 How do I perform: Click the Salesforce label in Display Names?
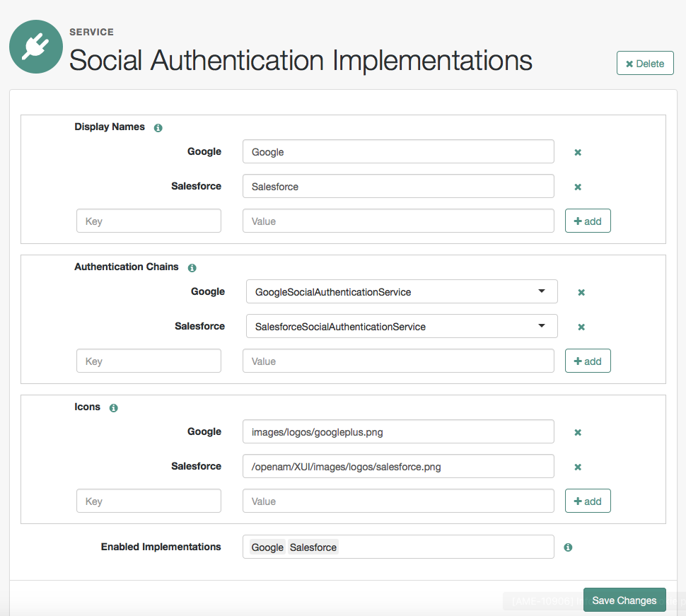[x=196, y=186]
